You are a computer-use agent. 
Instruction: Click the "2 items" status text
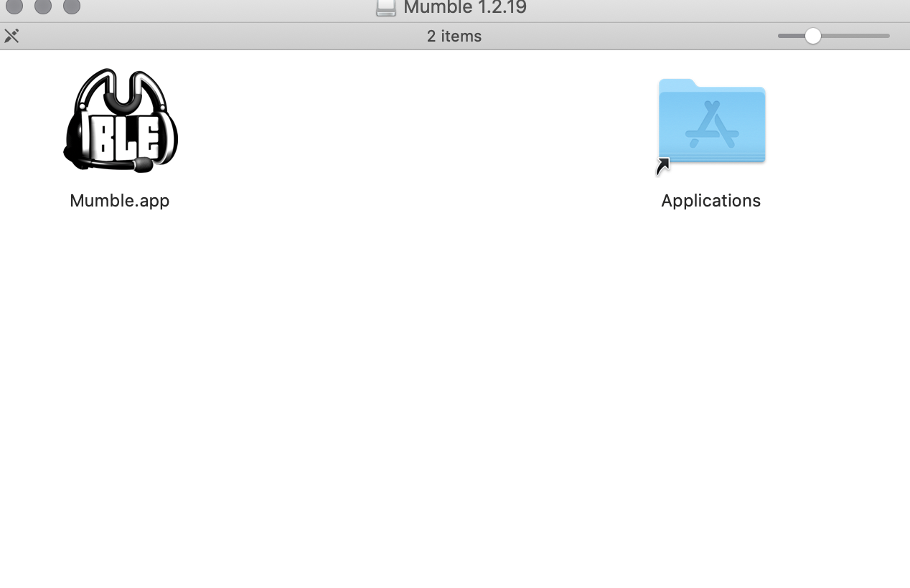pyautogui.click(x=454, y=36)
